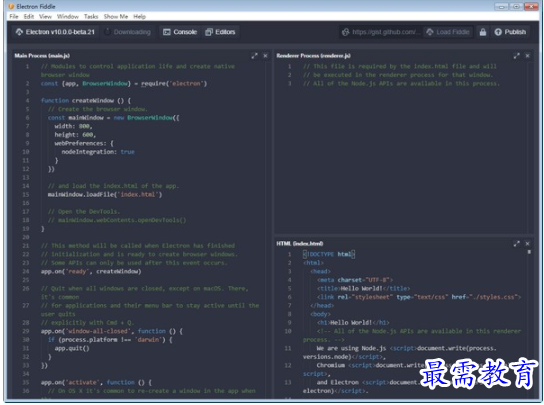Click '<h1>Hello World!</h1>' line in HTML editor

click(353, 323)
